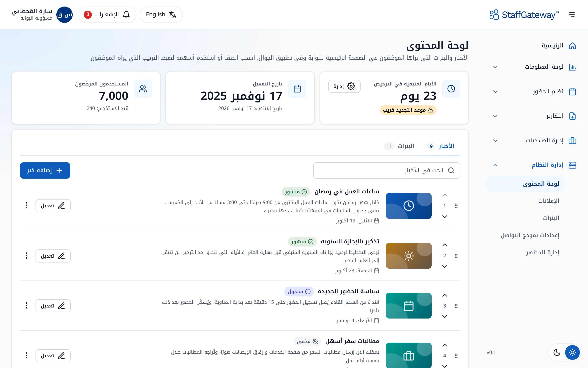Click the إدارة license manage button
This screenshot has width=588, height=368.
tap(344, 86)
